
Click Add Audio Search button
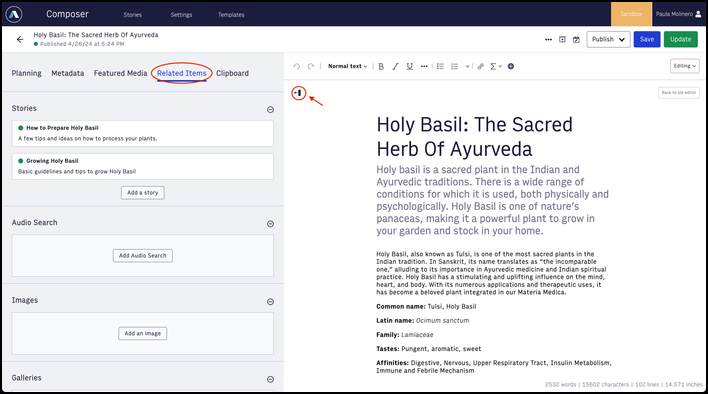click(143, 255)
